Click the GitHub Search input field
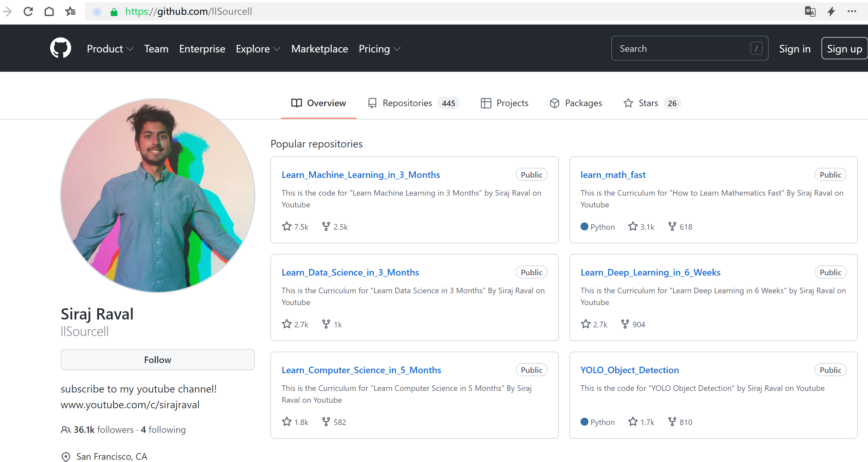Viewport: 868px width, 462px height. [690, 48]
